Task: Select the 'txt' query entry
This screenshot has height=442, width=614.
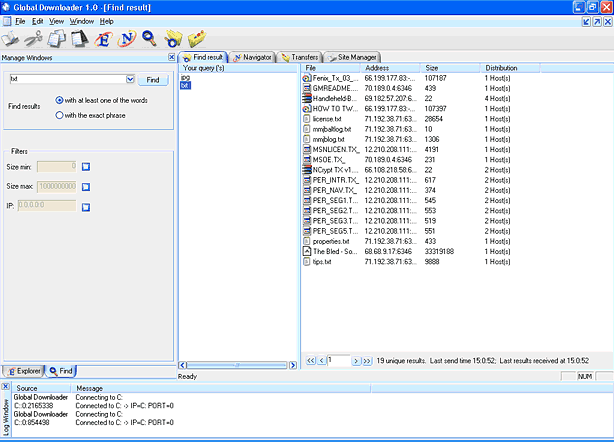Action: click(185, 85)
